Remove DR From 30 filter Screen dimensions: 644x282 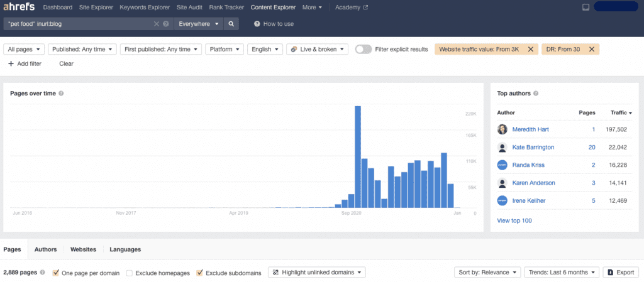(x=592, y=49)
